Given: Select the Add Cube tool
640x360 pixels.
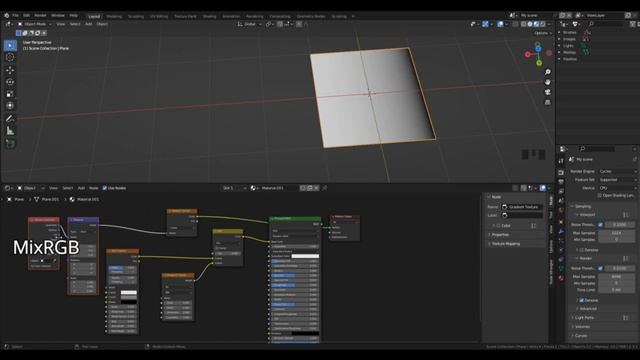Looking at the screenshot, I should pos(10,144).
